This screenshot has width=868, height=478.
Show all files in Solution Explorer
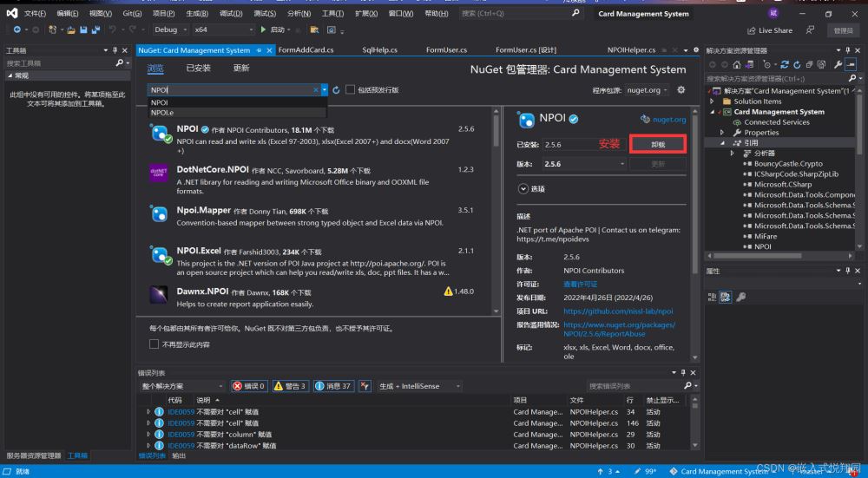pos(821,65)
